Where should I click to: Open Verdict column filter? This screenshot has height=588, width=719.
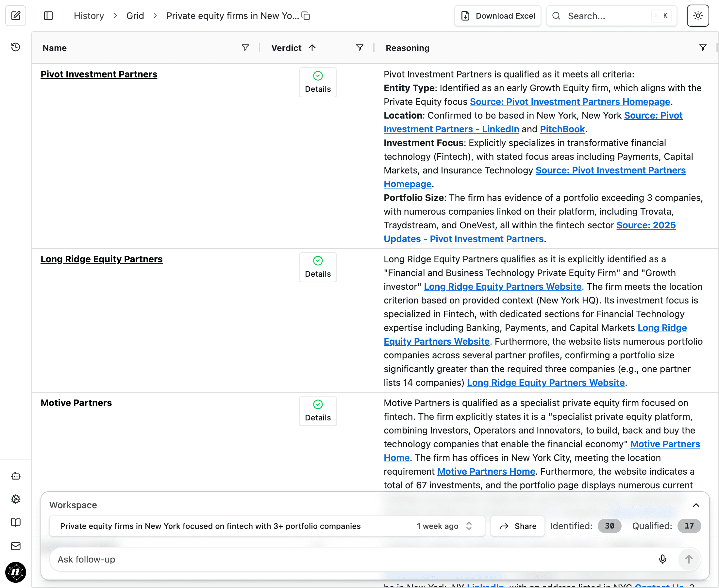pyautogui.click(x=359, y=48)
